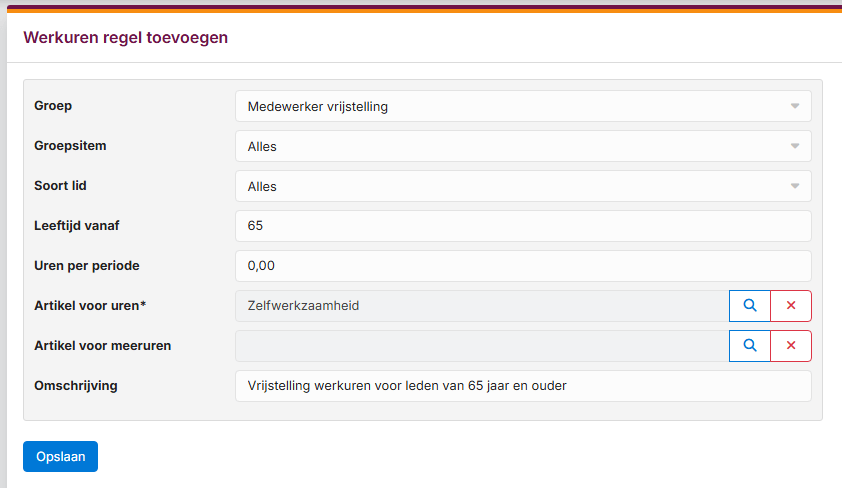This screenshot has width=842, height=488.
Task: Expand the Groep dropdown arrow
Action: pyautogui.click(x=795, y=106)
